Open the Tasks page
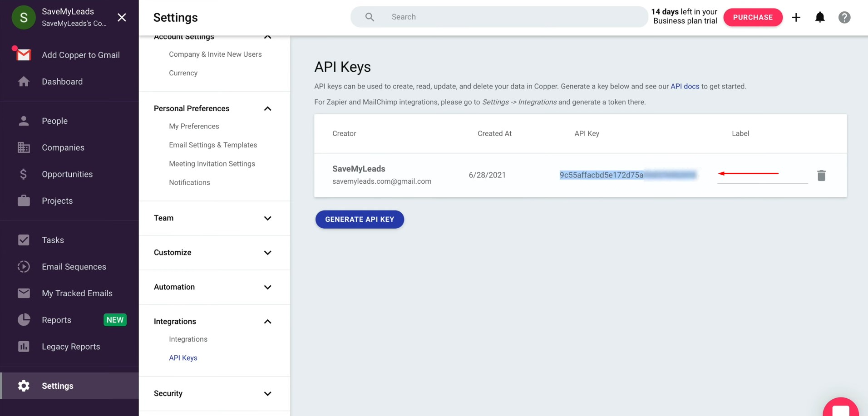Viewport: 868px width, 416px height. tap(53, 240)
